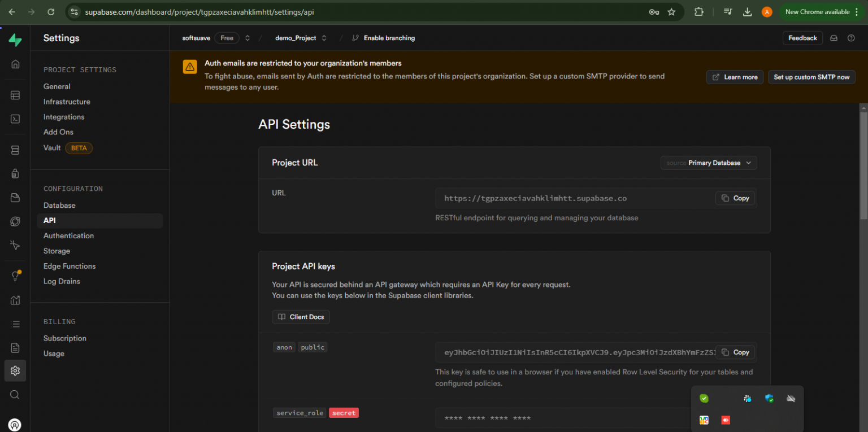The width and height of the screenshot is (868, 432).
Task: Open Windows Security shield in system tray
Action: 769,398
